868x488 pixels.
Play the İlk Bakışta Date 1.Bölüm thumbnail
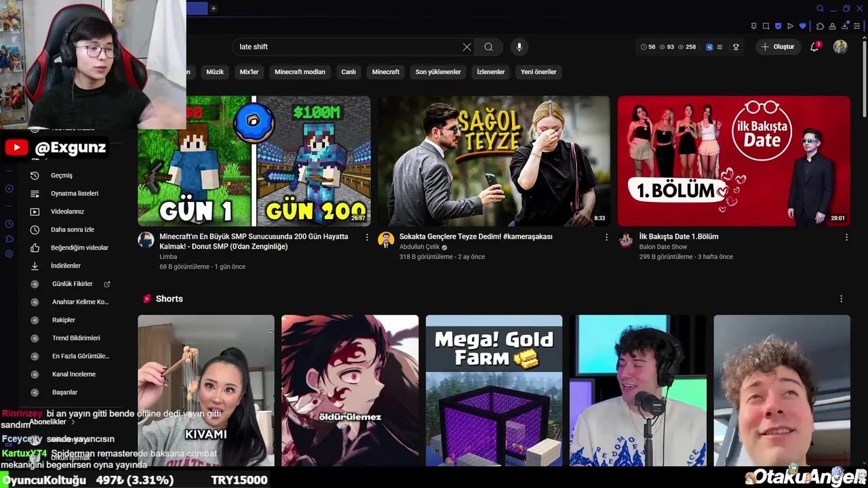[734, 161]
